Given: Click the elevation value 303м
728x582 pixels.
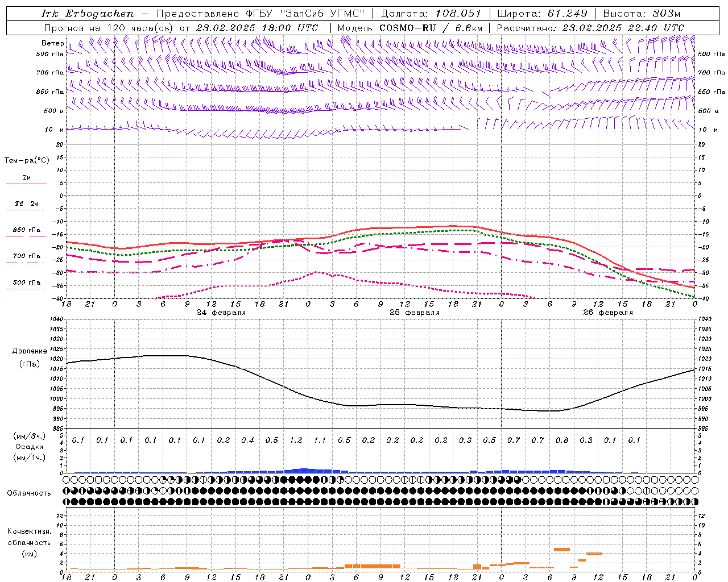Looking at the screenshot, I should click(665, 14).
